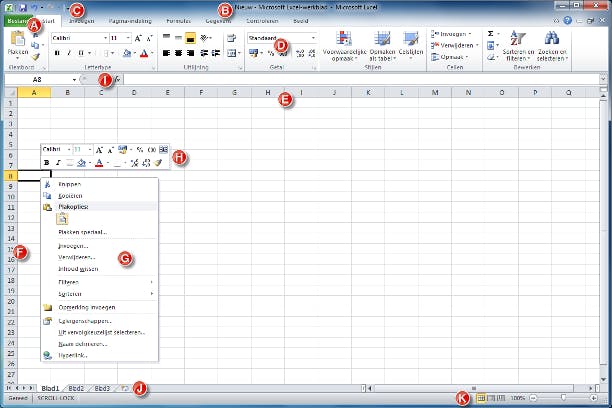Choose Knippen in the context menu
Viewport: 612px width, 408px height.
tap(99, 184)
